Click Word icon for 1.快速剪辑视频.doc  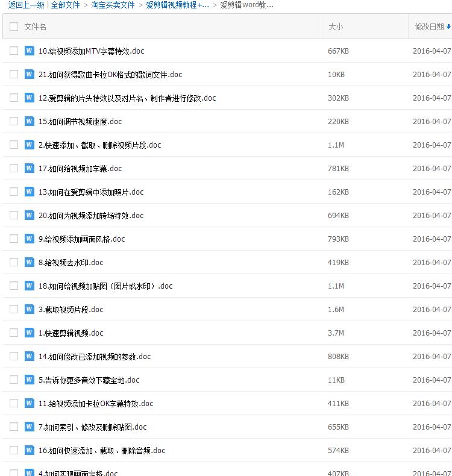pos(29,333)
